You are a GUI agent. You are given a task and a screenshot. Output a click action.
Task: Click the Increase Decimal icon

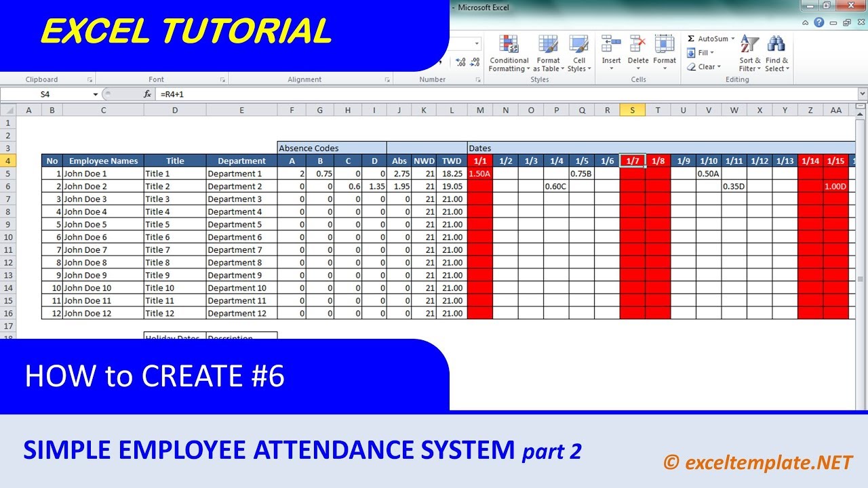click(x=461, y=62)
